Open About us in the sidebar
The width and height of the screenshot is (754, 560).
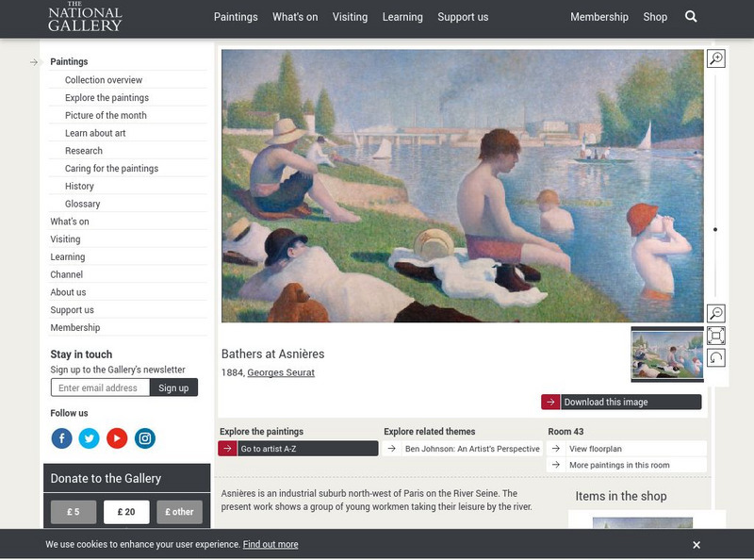[x=68, y=292]
